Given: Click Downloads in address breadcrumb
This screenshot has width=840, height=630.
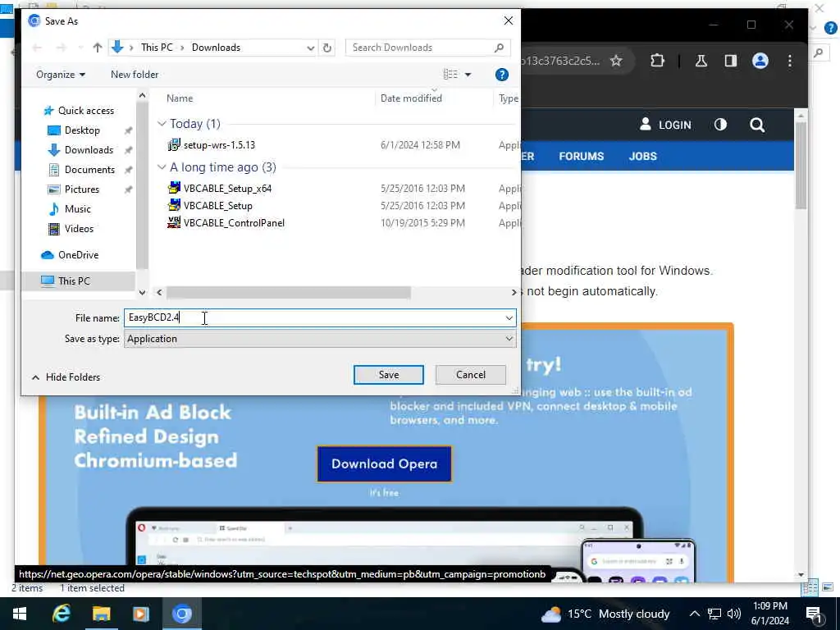Looking at the screenshot, I should click(x=216, y=48).
